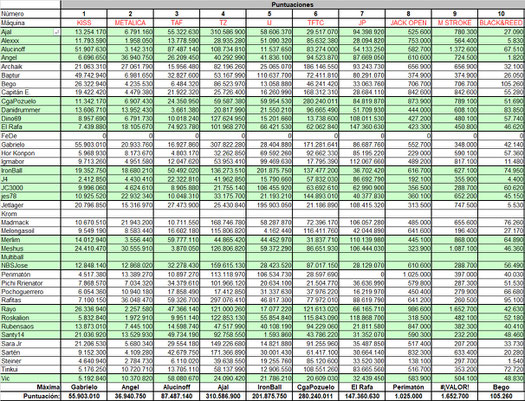Click the #¡VALOR! error cell
Screen dimensions: 525x401
pyautogui.click(x=455, y=387)
